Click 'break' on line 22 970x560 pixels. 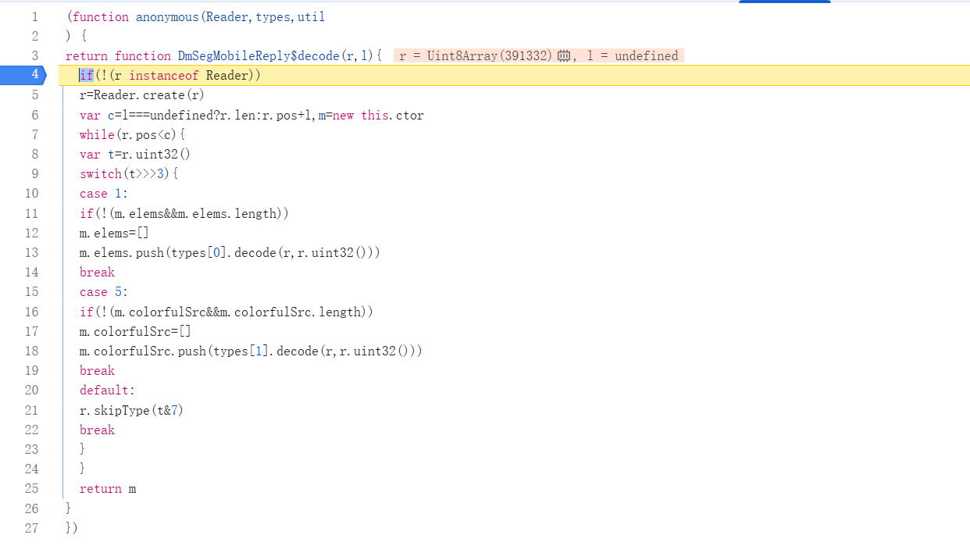[97, 430]
